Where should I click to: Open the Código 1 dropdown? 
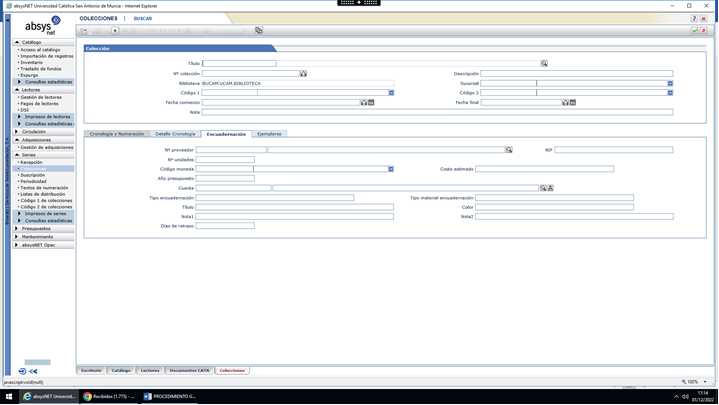391,93
